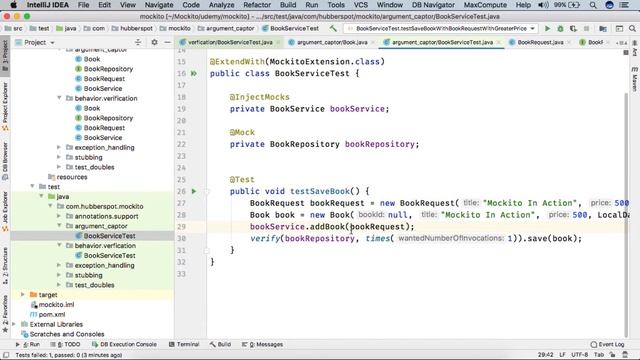This screenshot has width=640, height=360.
Task: Click BookServiceTest breadcrumb item
Action: pos(294,28)
